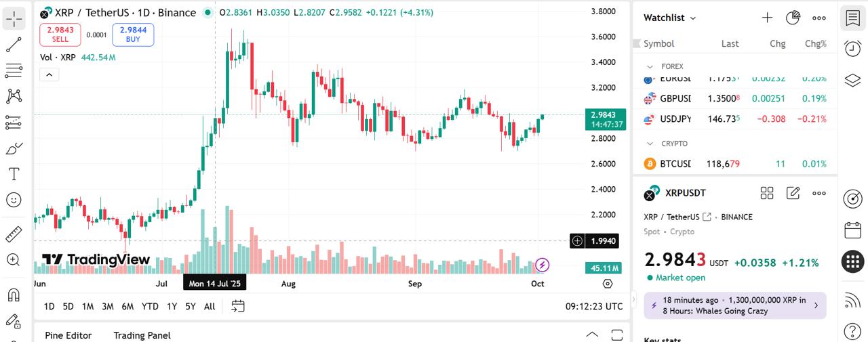The height and width of the screenshot is (342, 868).
Task: Open the Watchlist name dropdown
Action: tap(669, 18)
